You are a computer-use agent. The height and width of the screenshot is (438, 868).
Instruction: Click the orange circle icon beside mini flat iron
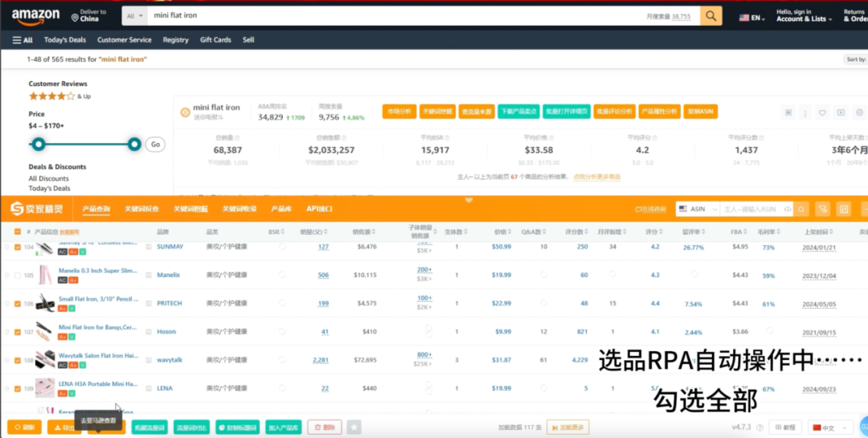tap(186, 113)
